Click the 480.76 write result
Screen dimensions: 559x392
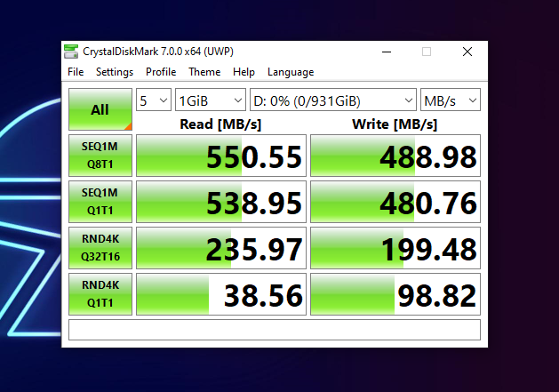[395, 202]
